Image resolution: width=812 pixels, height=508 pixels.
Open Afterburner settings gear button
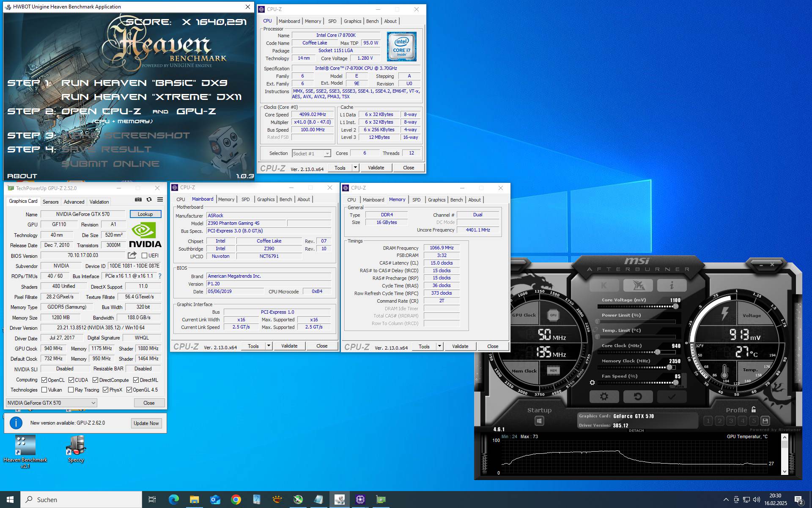tap(604, 396)
